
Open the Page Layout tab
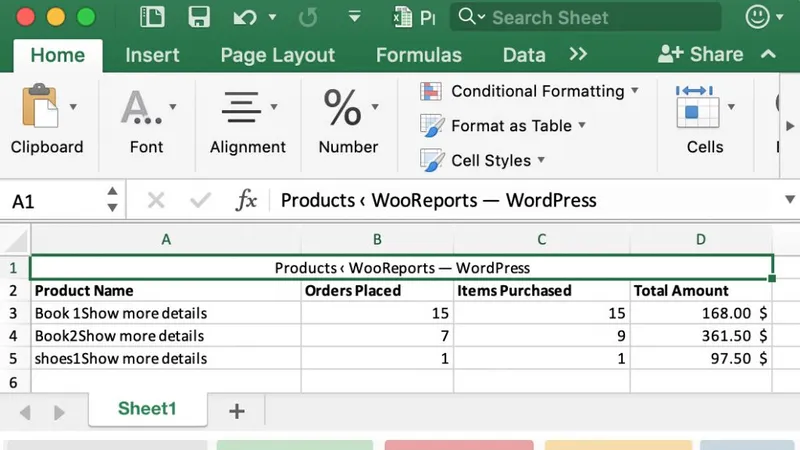(x=278, y=55)
